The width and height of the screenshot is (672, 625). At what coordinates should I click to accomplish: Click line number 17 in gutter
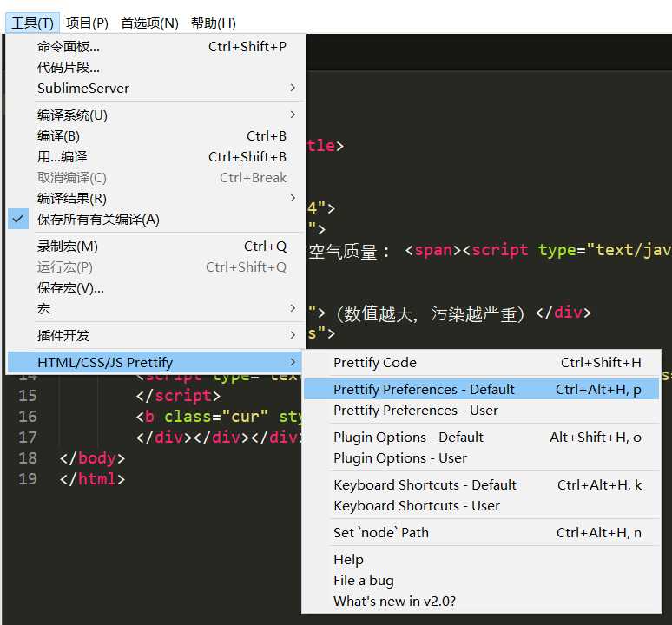click(28, 437)
